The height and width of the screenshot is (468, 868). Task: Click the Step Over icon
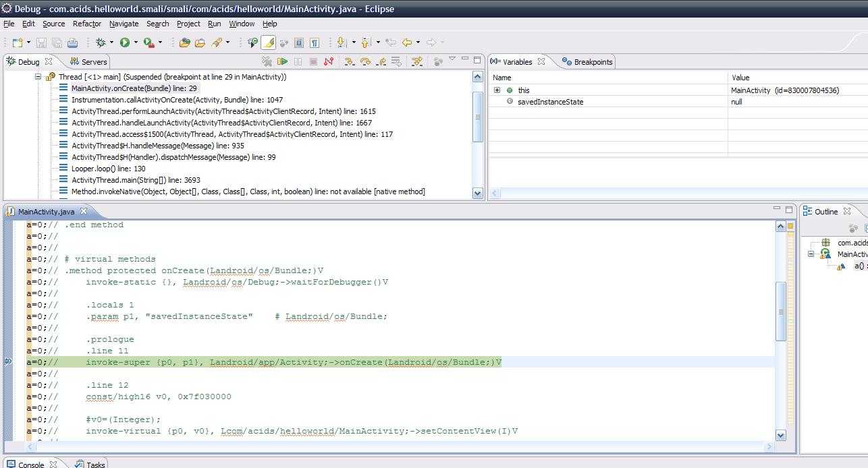click(365, 61)
